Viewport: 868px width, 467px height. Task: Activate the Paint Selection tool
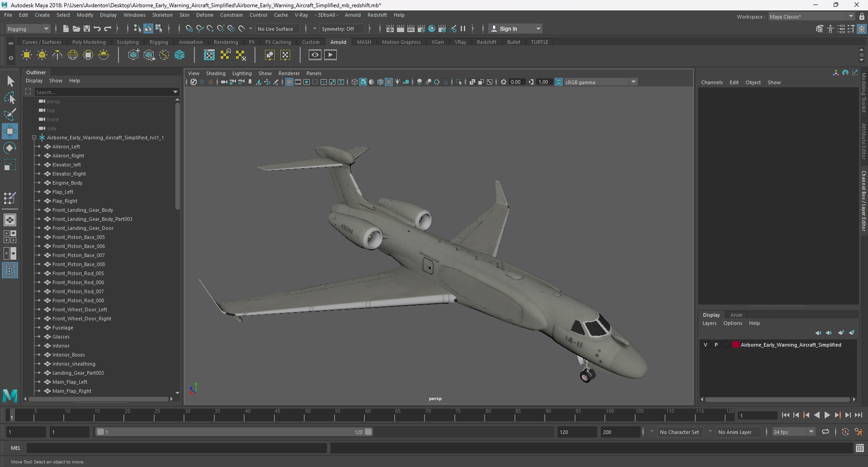click(x=10, y=114)
